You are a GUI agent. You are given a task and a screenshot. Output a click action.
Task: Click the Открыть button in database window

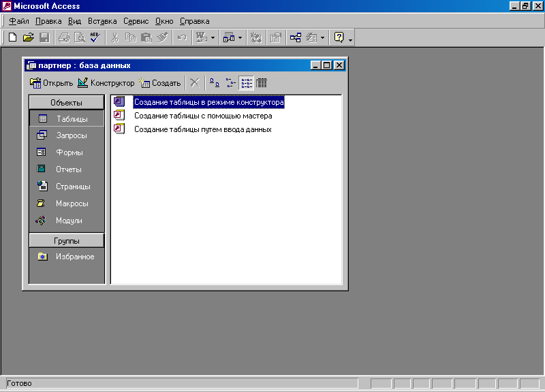tap(51, 83)
